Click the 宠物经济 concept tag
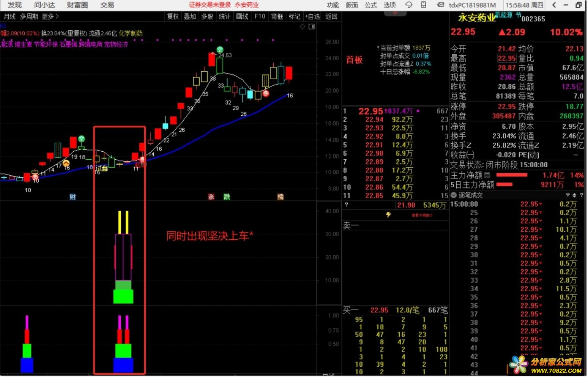588x377 pixels. coord(116,44)
